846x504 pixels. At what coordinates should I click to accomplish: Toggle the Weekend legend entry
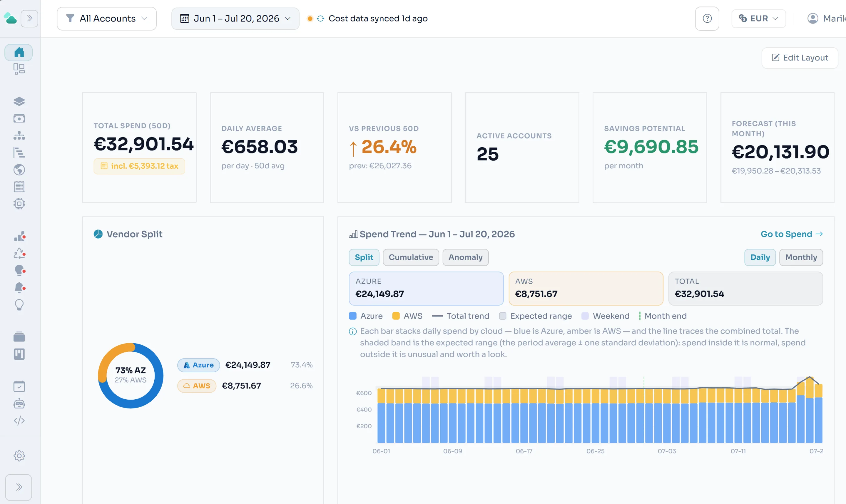click(x=606, y=316)
